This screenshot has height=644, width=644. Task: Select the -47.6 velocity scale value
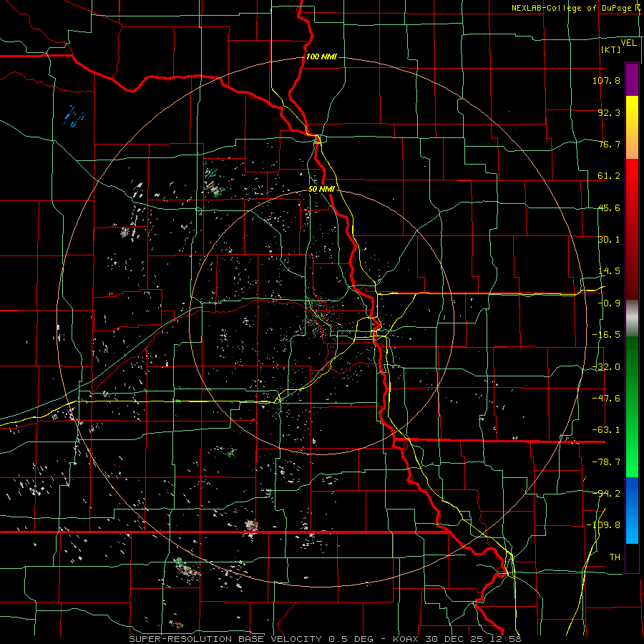pyautogui.click(x=606, y=399)
